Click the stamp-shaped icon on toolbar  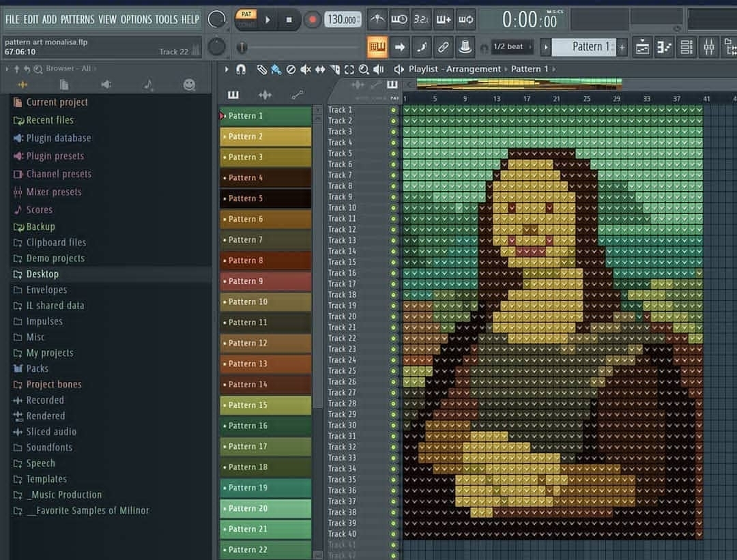tap(465, 46)
